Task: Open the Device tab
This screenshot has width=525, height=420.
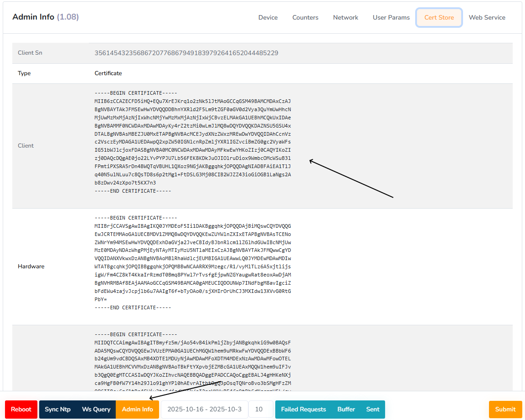Action: pos(268,17)
